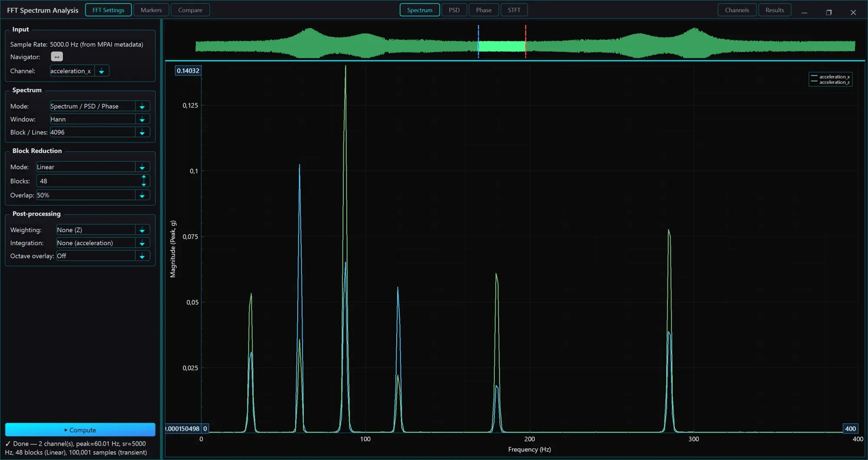
Task: Click the X-axis maximum 400 field
Action: 850,429
